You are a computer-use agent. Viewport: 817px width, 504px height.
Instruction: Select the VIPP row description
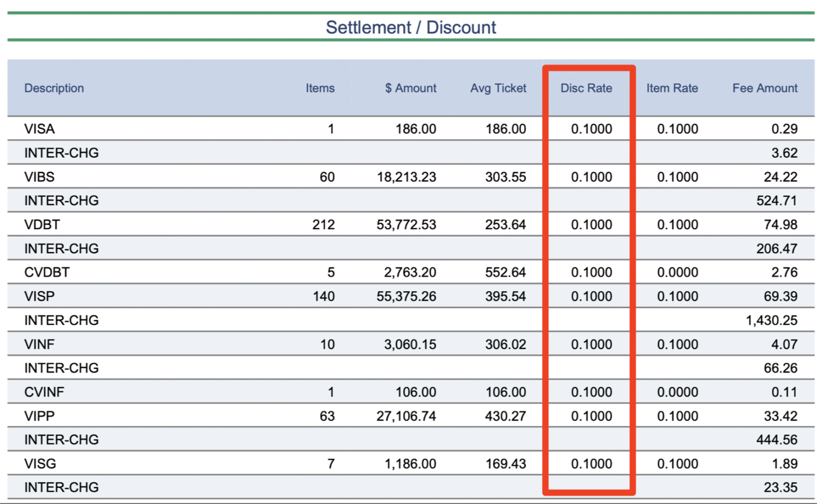pos(39,416)
